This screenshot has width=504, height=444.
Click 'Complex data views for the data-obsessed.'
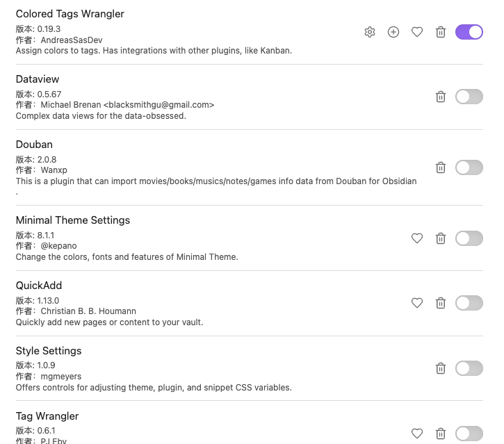tap(101, 115)
